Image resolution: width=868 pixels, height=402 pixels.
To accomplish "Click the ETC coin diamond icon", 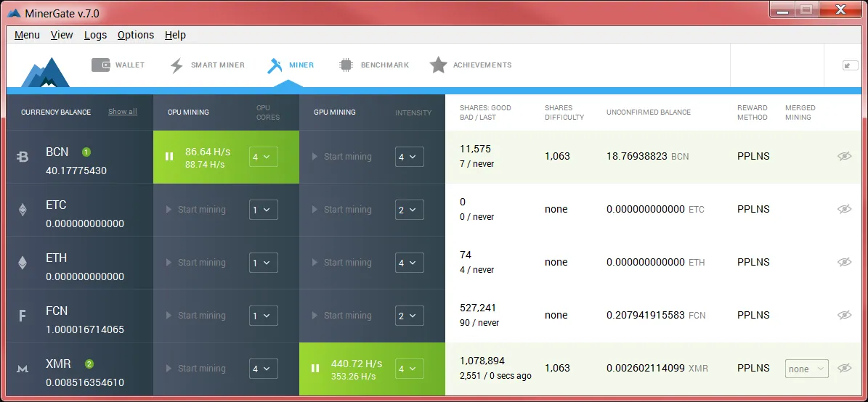I will click(x=23, y=210).
